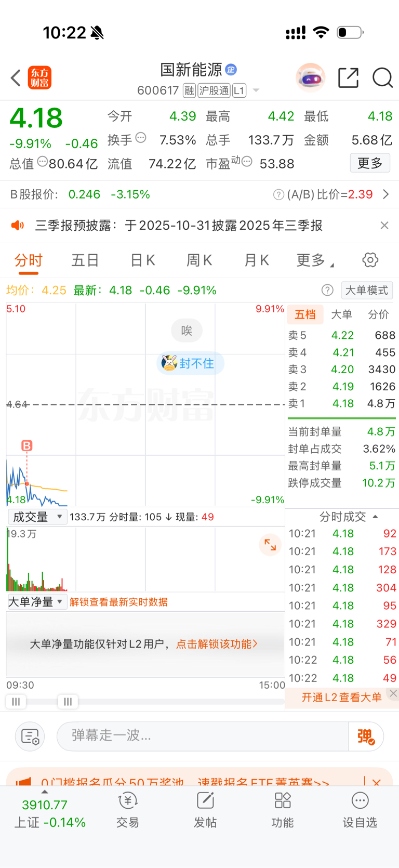Tap the info icon next to 市盈
The image size is (399, 868).
(247, 162)
